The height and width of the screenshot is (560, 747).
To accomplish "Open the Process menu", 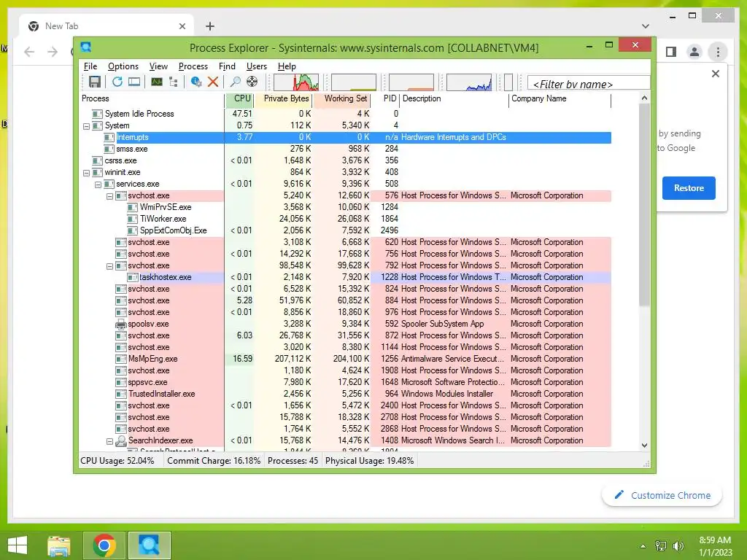I will pyautogui.click(x=193, y=66).
